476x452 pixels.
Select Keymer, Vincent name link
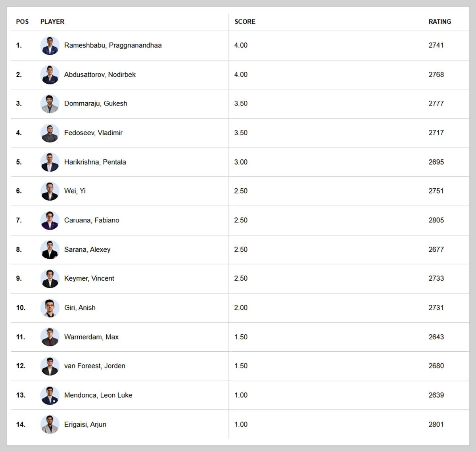[89, 278]
